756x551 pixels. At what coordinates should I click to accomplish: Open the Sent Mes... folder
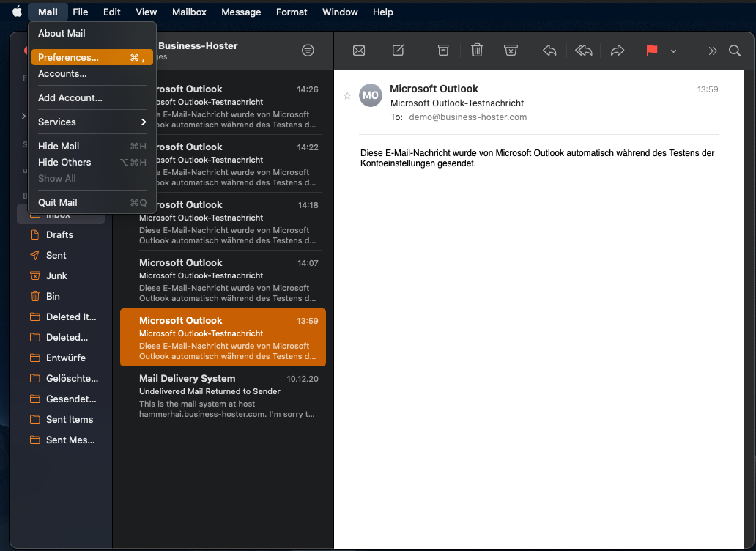[61, 440]
